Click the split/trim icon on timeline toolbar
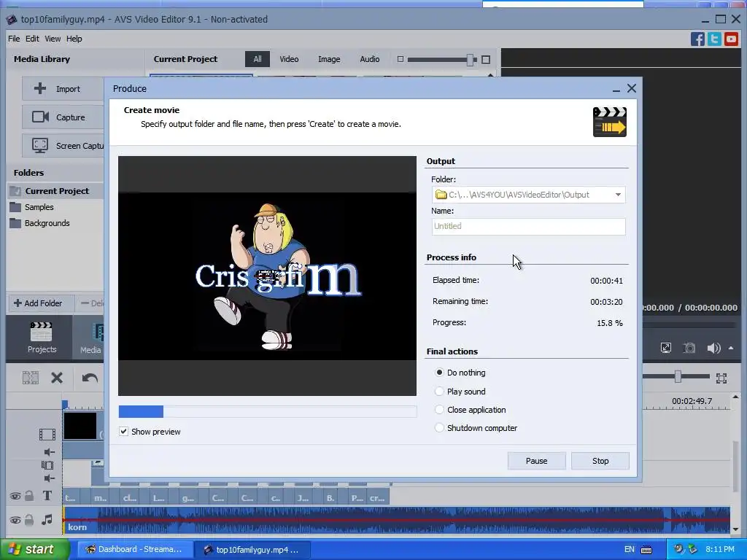This screenshot has height=560, width=747. click(31, 378)
